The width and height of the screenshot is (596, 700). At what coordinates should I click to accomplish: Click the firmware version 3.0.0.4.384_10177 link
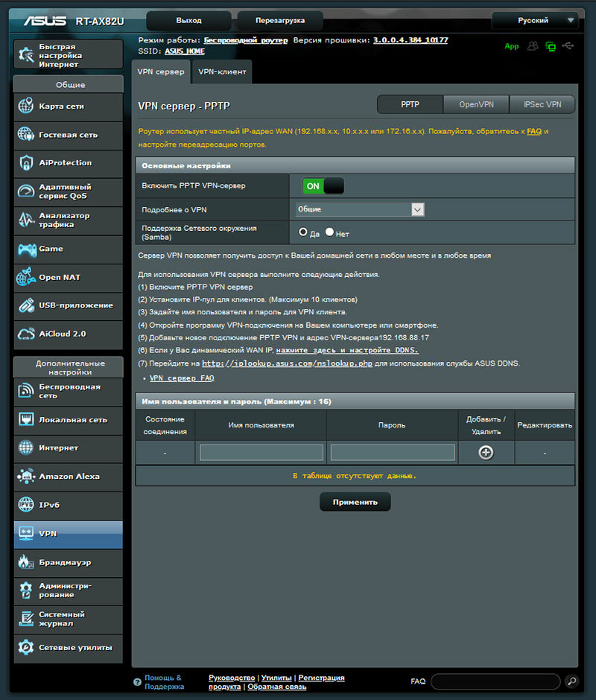click(410, 40)
